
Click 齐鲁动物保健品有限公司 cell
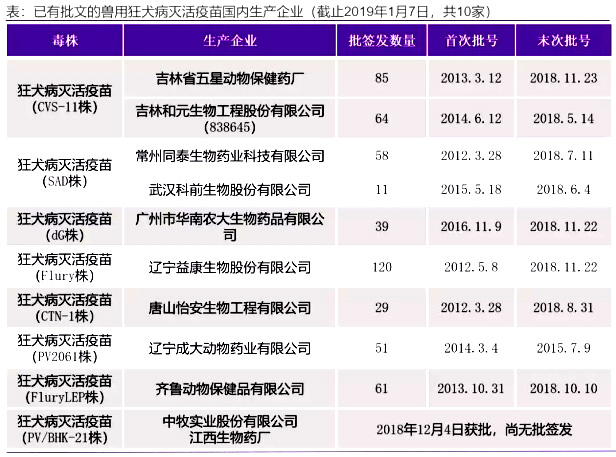[x=230, y=389]
